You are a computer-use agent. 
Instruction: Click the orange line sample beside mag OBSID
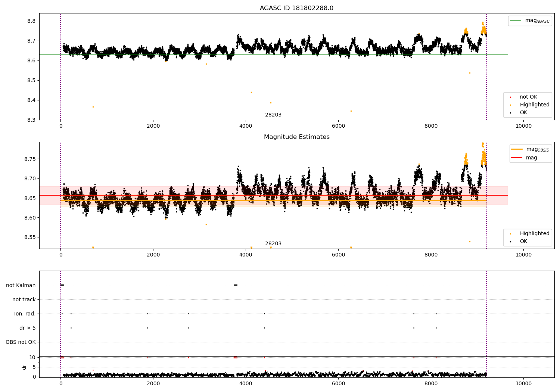[x=517, y=149]
